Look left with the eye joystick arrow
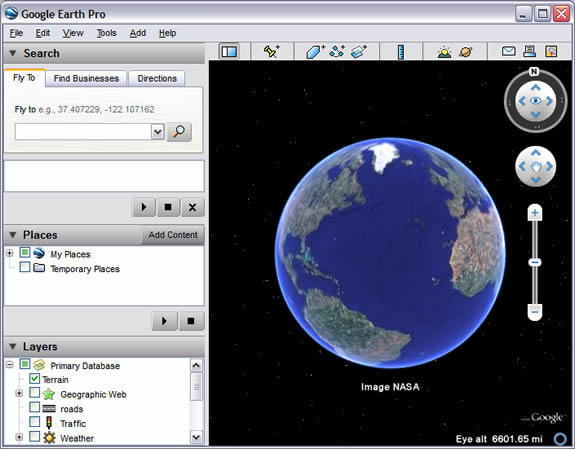Screen dimensions: 575x452 (x=522, y=101)
